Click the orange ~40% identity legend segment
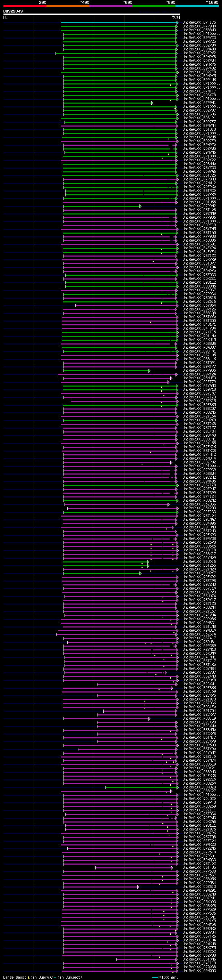 click(68, 6)
